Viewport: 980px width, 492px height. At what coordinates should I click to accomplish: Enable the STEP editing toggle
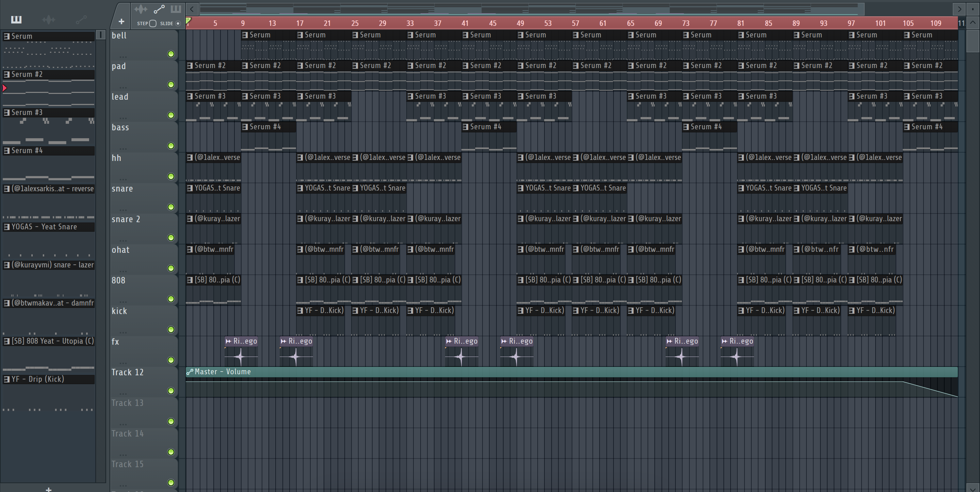tap(153, 23)
